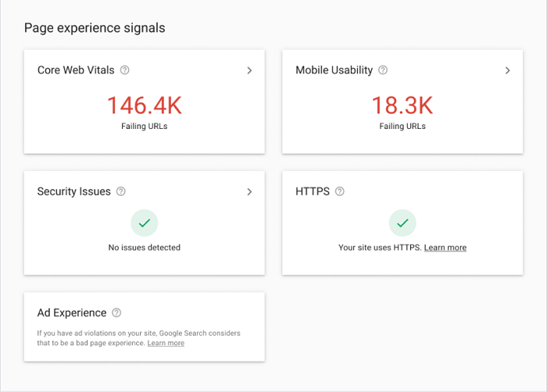This screenshot has width=547, height=392.
Task: Open Mobile Usability details via the chevron arrow
Action: 507,70
